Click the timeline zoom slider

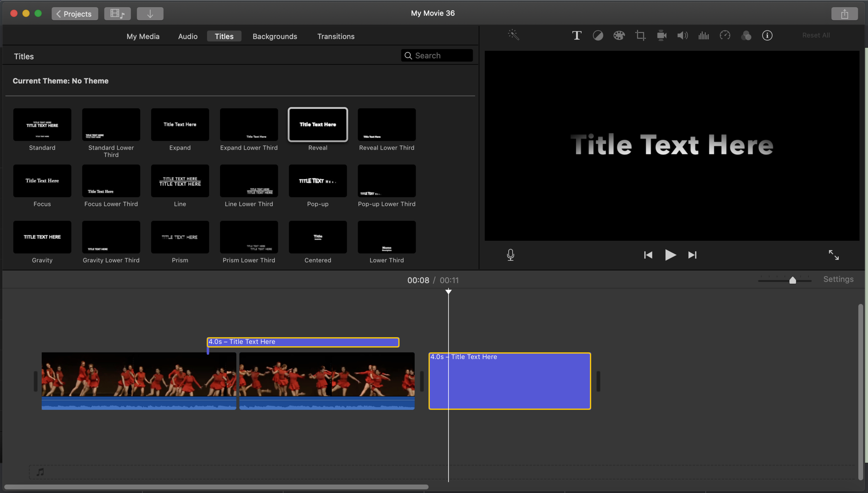coord(792,280)
